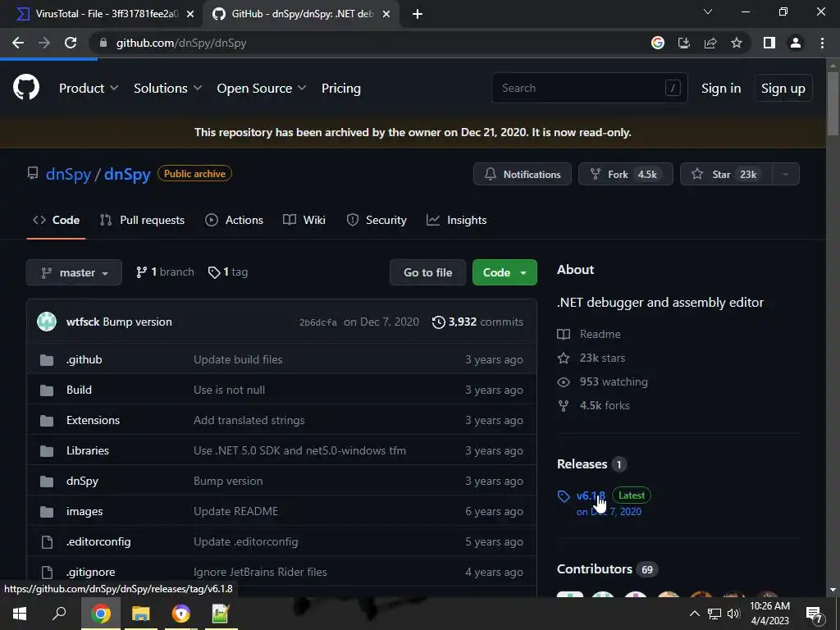Screen dimensions: 840x630
Task: Open the dnSpy owner link
Action: (69, 175)
